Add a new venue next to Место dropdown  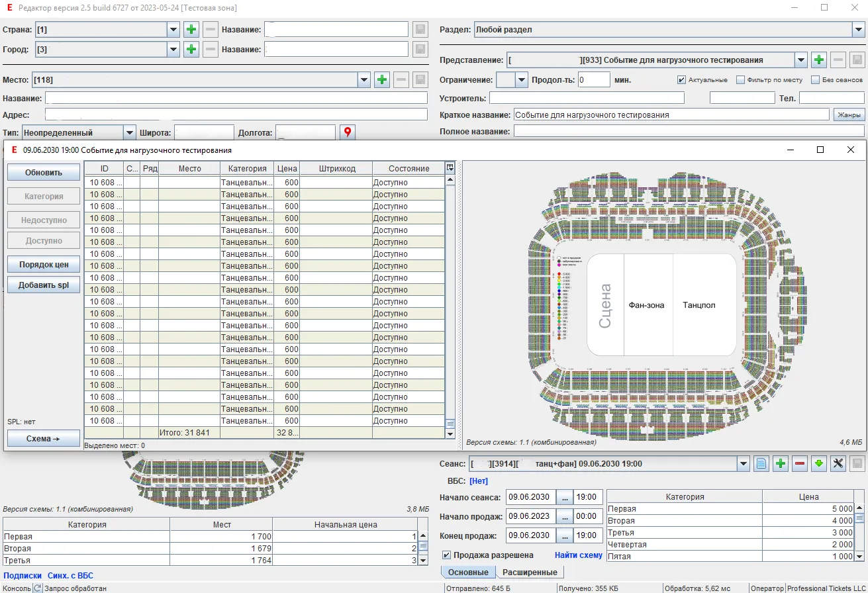pos(382,79)
